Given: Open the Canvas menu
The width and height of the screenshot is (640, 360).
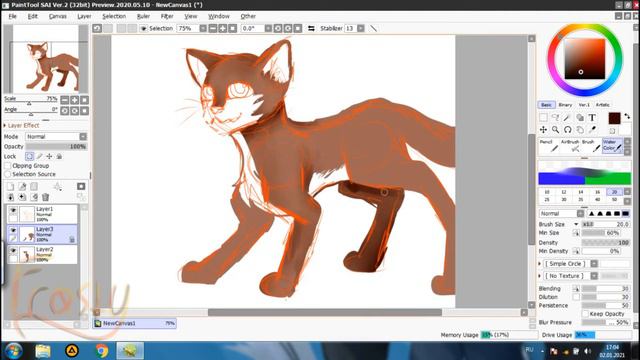Looking at the screenshot, I should (58, 16).
